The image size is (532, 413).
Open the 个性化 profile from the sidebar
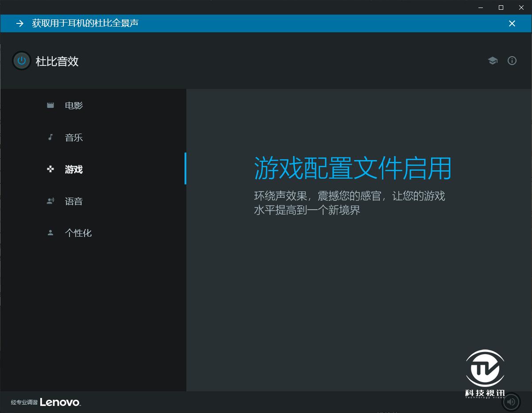[78, 233]
